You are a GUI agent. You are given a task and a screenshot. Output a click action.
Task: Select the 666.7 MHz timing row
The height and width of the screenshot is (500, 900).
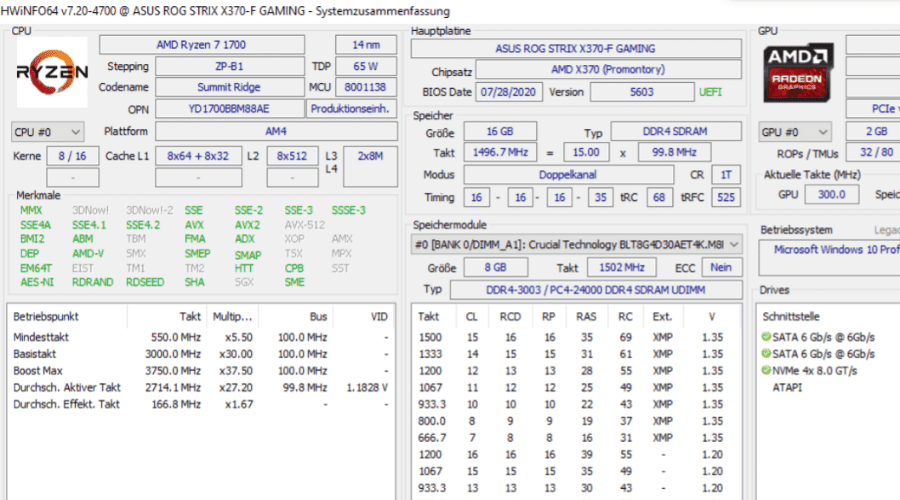coord(576,437)
